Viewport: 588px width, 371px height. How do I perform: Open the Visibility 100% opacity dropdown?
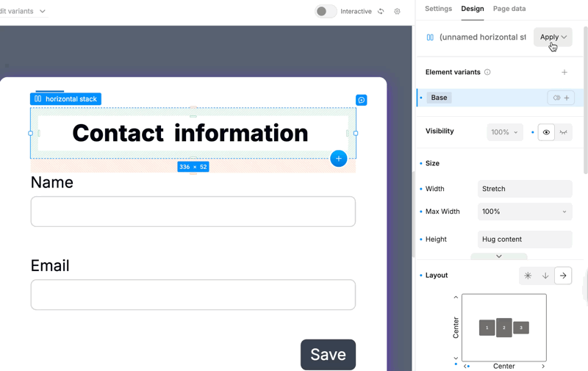click(504, 132)
